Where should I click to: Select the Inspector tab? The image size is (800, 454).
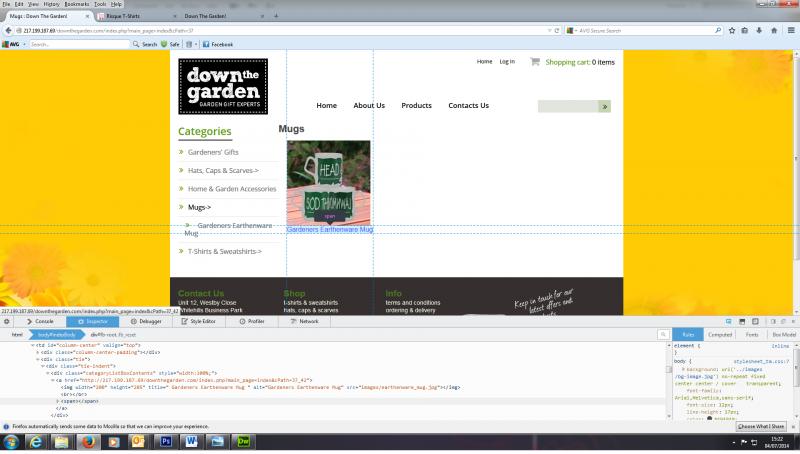click(92, 321)
